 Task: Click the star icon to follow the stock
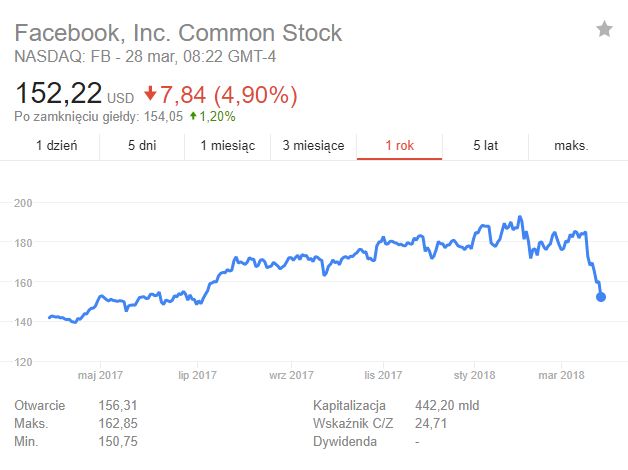click(x=604, y=30)
